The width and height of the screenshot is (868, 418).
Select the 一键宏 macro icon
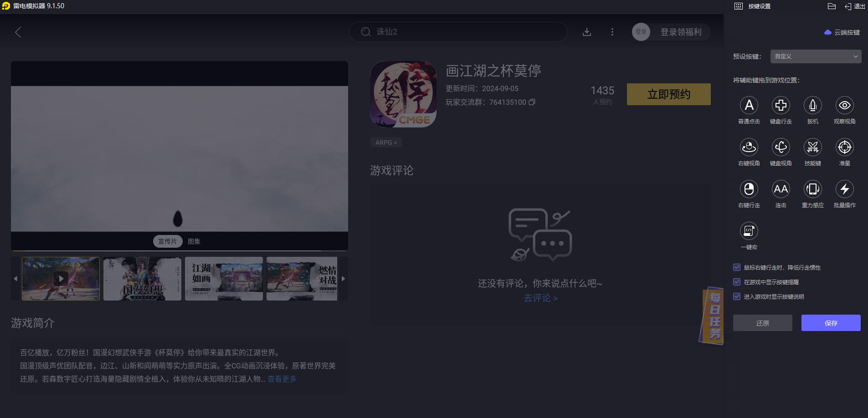pyautogui.click(x=749, y=231)
